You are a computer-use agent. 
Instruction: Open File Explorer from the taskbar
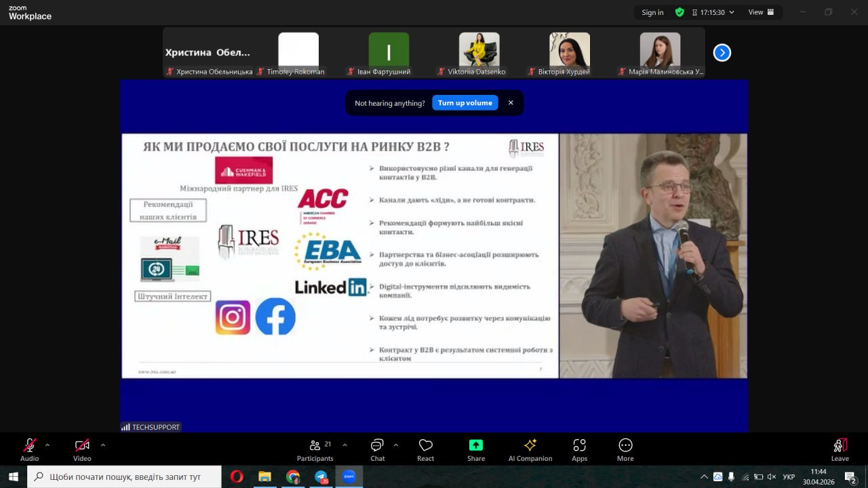point(264,476)
